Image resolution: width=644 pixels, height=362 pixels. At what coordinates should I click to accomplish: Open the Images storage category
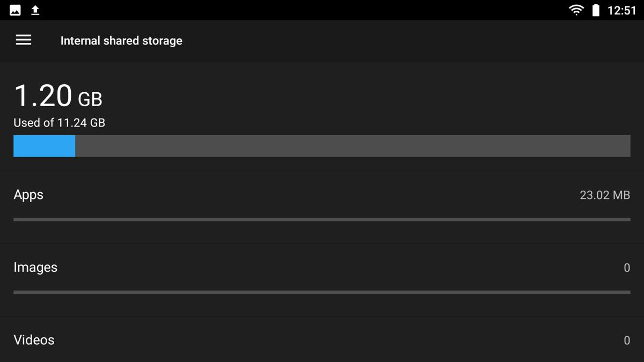pos(322,279)
